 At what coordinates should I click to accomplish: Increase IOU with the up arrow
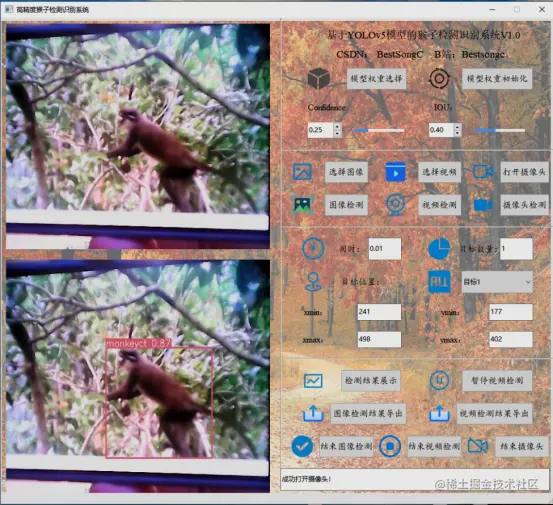point(457,126)
